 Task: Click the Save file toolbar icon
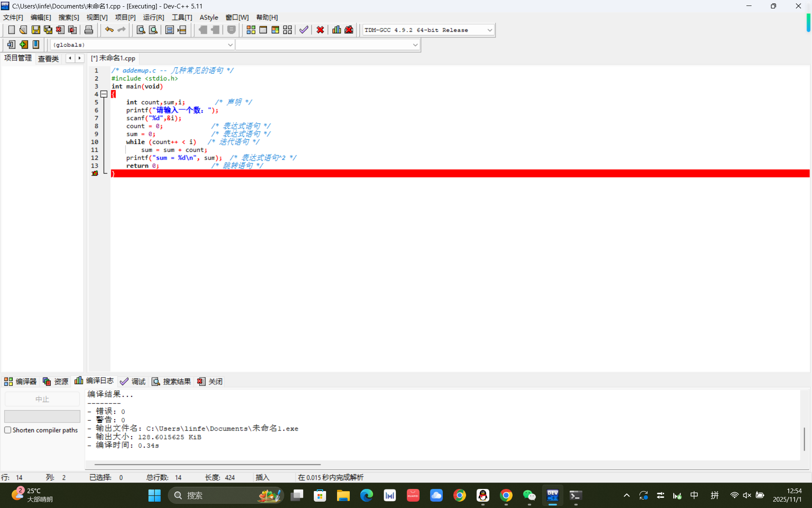(36, 30)
